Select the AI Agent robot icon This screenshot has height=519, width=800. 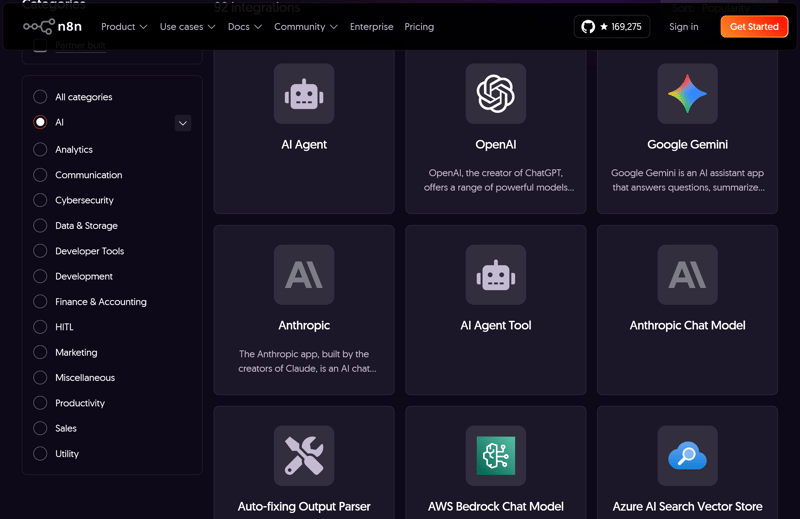coord(304,94)
